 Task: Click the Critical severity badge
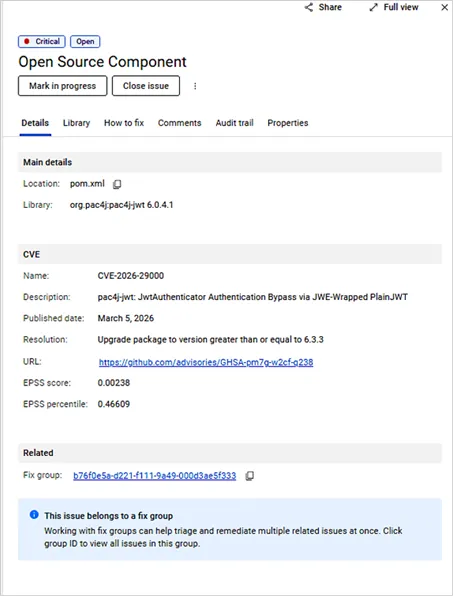point(42,41)
